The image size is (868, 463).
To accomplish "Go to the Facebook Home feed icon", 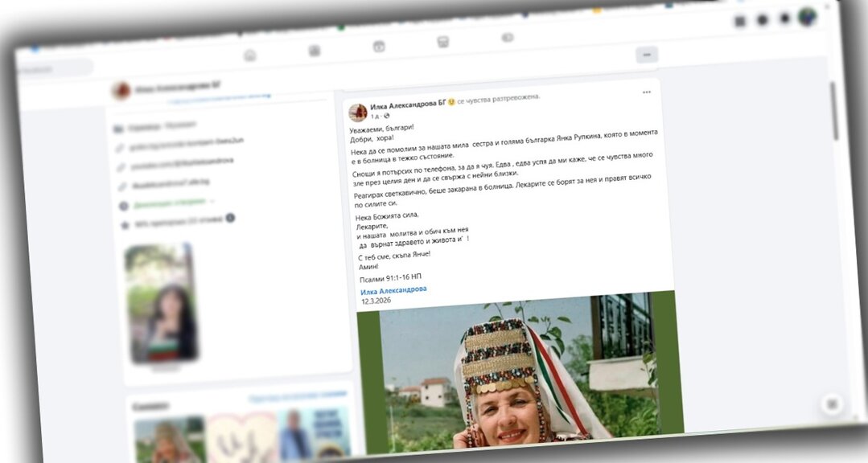I will coord(250,55).
